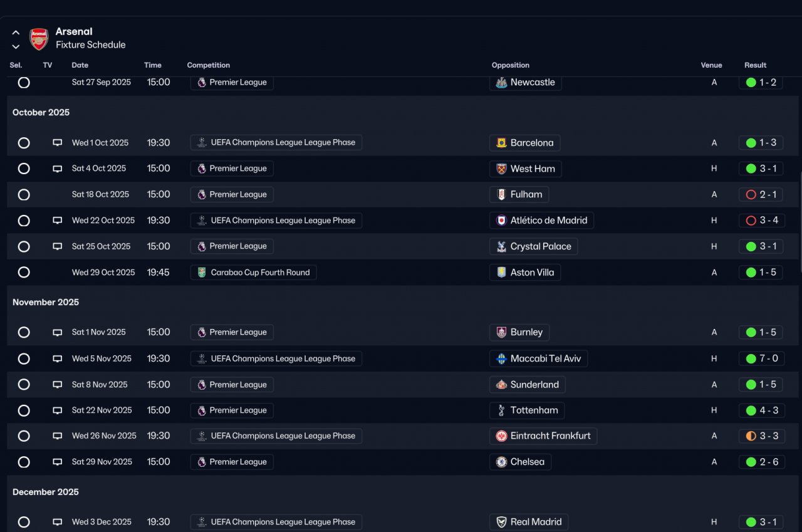Viewport: 802px width, 532px height.
Task: Mark the West Ham fixture selection circle
Action: point(24,169)
